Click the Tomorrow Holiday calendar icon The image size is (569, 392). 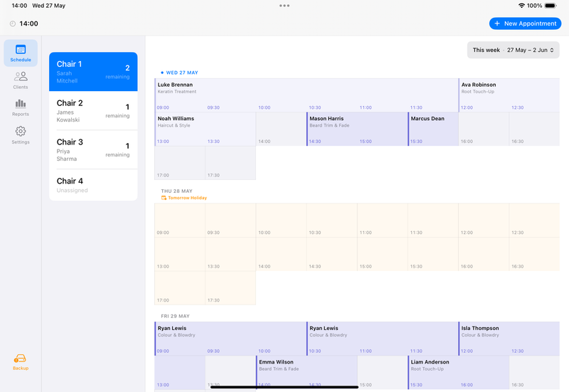click(x=164, y=198)
